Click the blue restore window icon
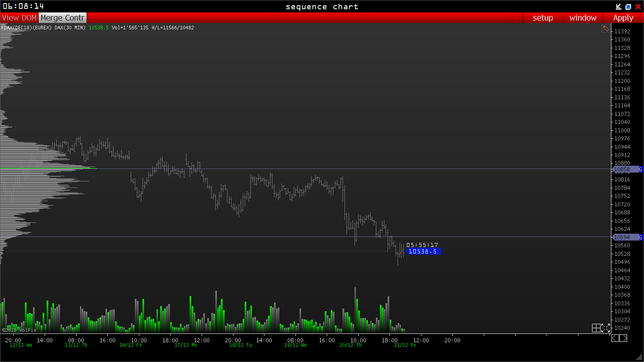The width and height of the screenshot is (644, 362). [x=627, y=6]
